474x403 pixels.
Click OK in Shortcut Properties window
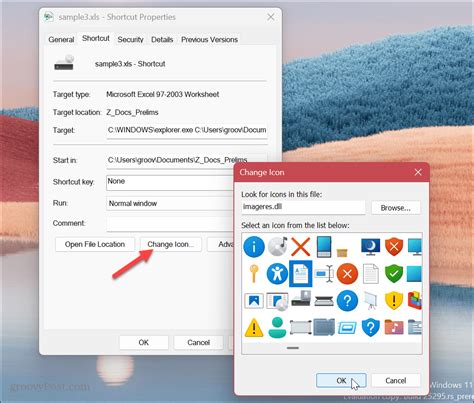[144, 342]
